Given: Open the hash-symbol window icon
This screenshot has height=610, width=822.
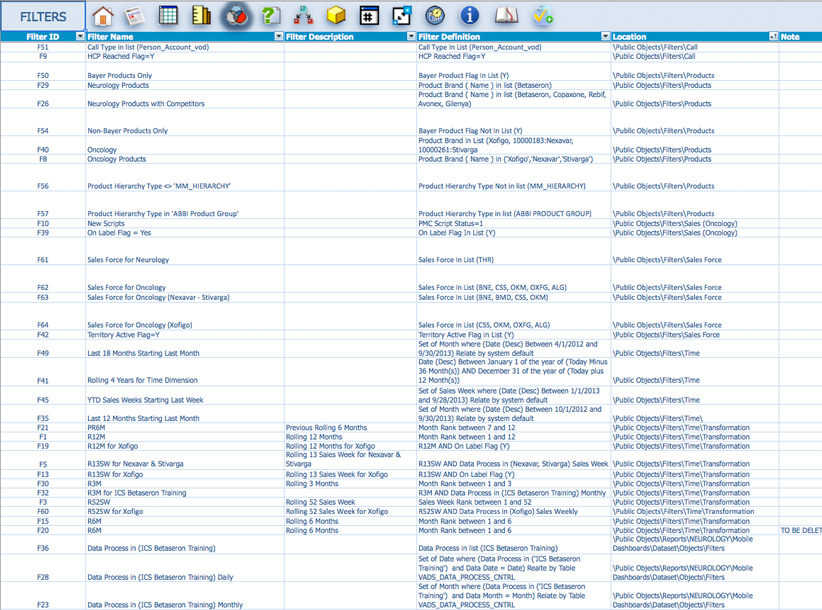Looking at the screenshot, I should tap(369, 16).
